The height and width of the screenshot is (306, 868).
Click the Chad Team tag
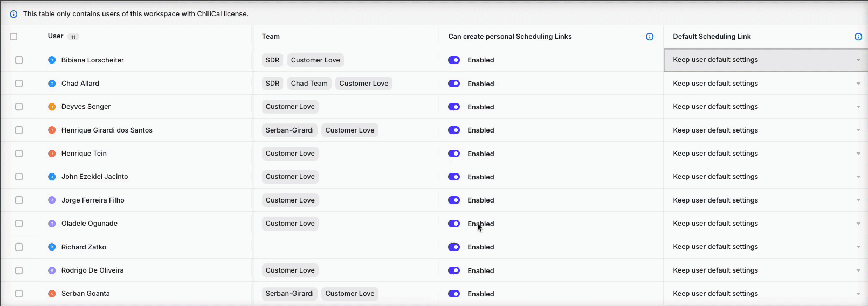(x=309, y=84)
